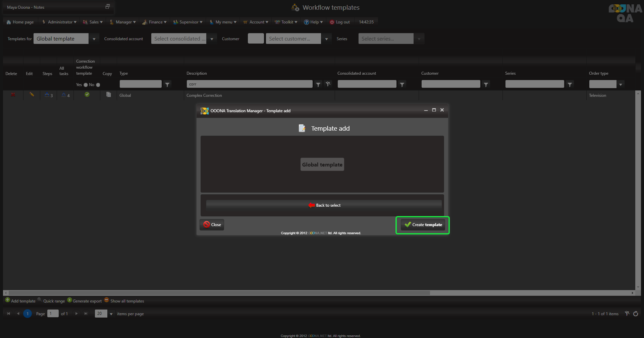Select the No radio for correction workflow
The height and width of the screenshot is (338, 644).
pyautogui.click(x=98, y=85)
